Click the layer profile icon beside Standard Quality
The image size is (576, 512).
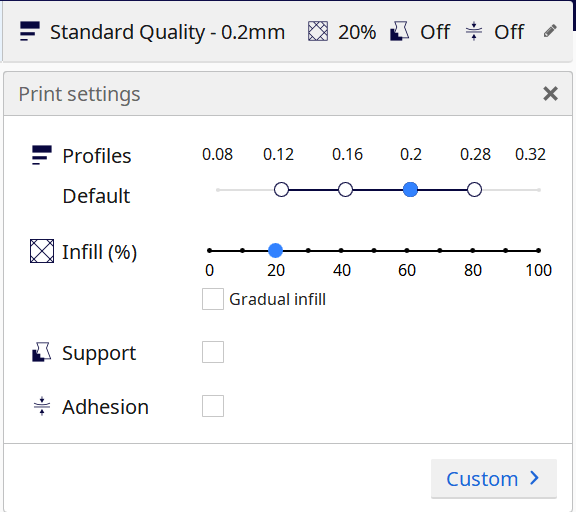[30, 31]
